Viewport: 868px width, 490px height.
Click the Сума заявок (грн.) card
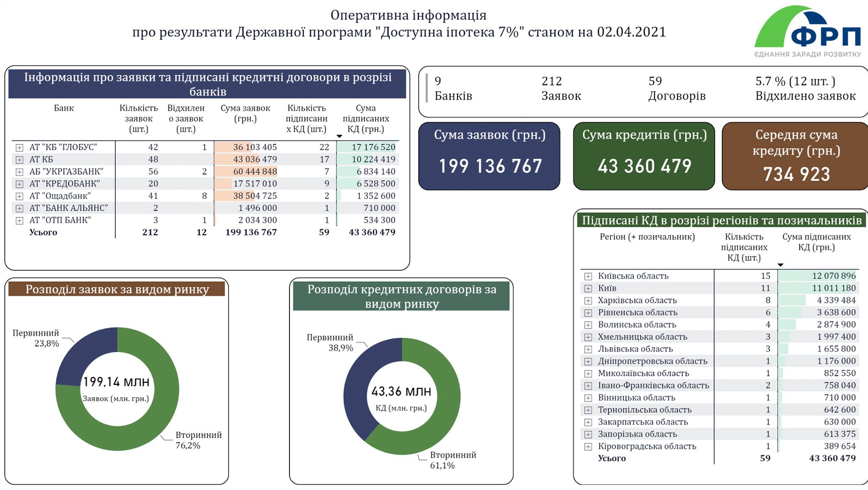click(489, 156)
